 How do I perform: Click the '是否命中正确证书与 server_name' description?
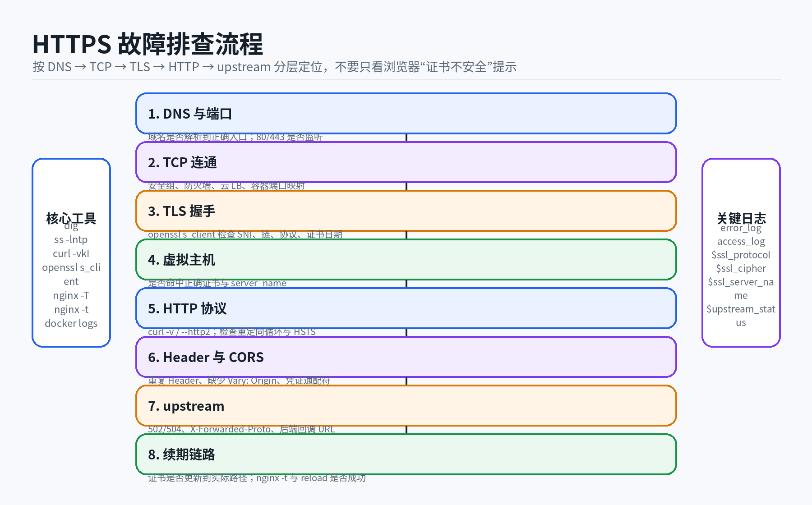(217, 283)
